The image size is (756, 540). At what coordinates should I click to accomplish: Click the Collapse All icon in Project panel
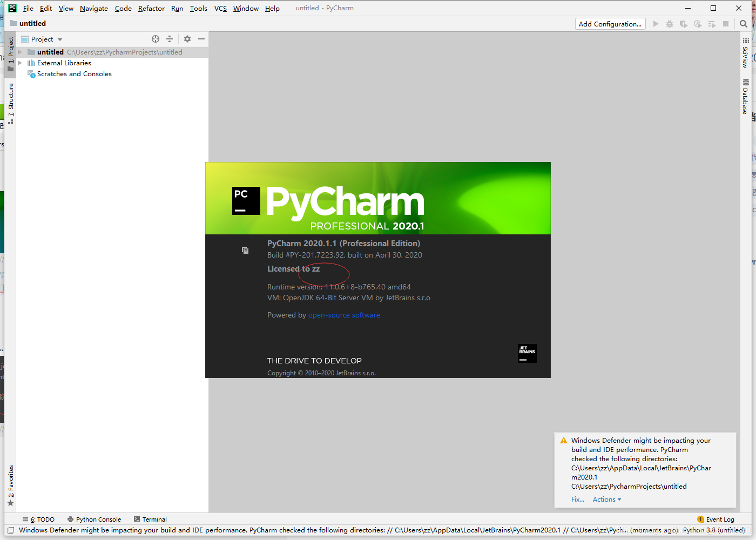(170, 39)
